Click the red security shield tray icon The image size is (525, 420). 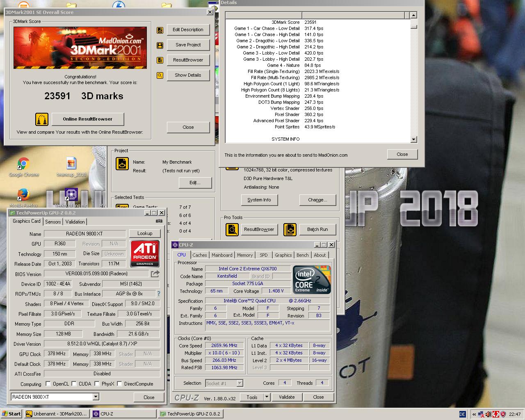pyautogui.click(x=503, y=414)
